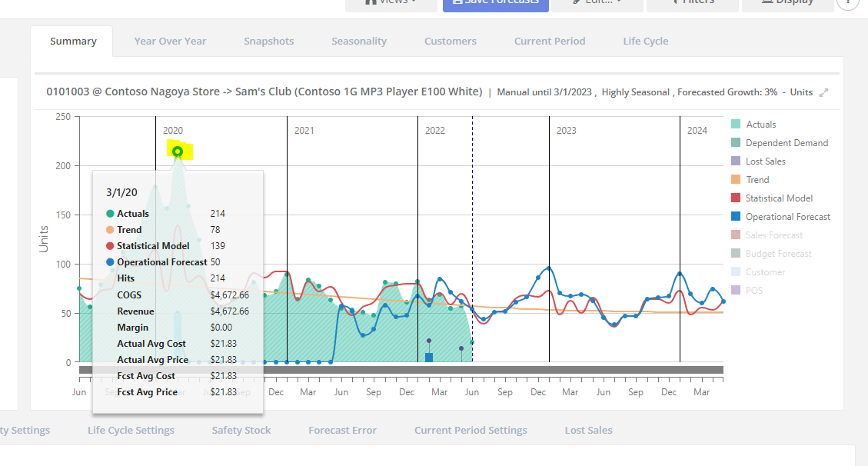Viewport: 868px width, 466px height.
Task: Expand the chart using the diagonal arrows icon
Action: pyautogui.click(x=823, y=92)
